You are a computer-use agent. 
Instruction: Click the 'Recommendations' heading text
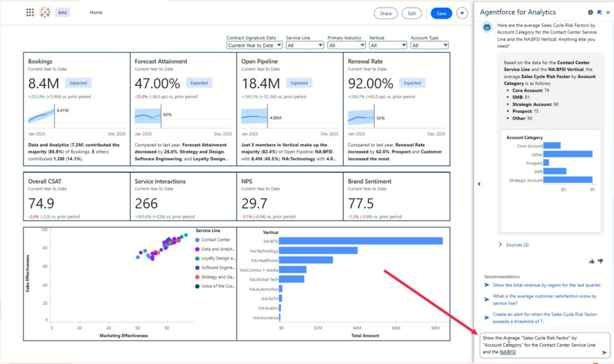tap(502, 276)
